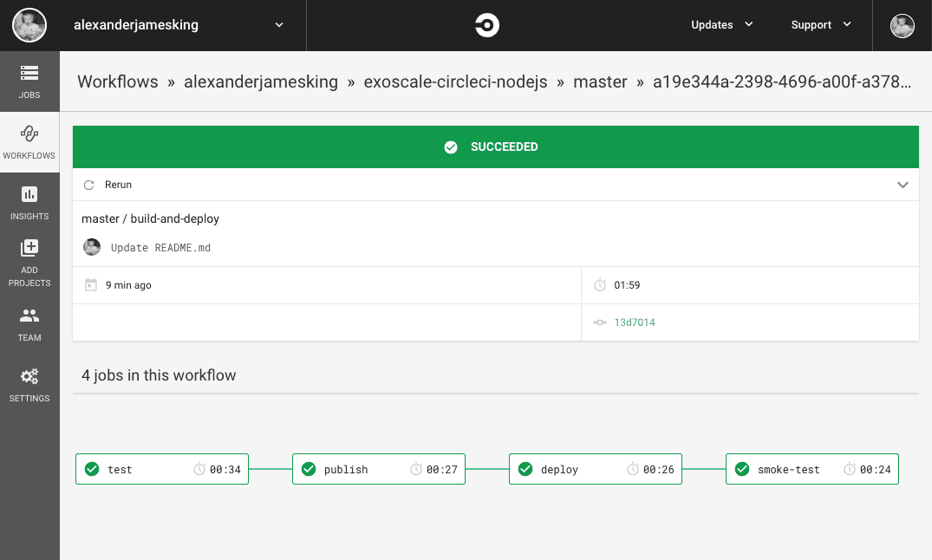Image resolution: width=932 pixels, height=560 pixels.
Task: Select the Settings sidebar icon
Action: (29, 380)
